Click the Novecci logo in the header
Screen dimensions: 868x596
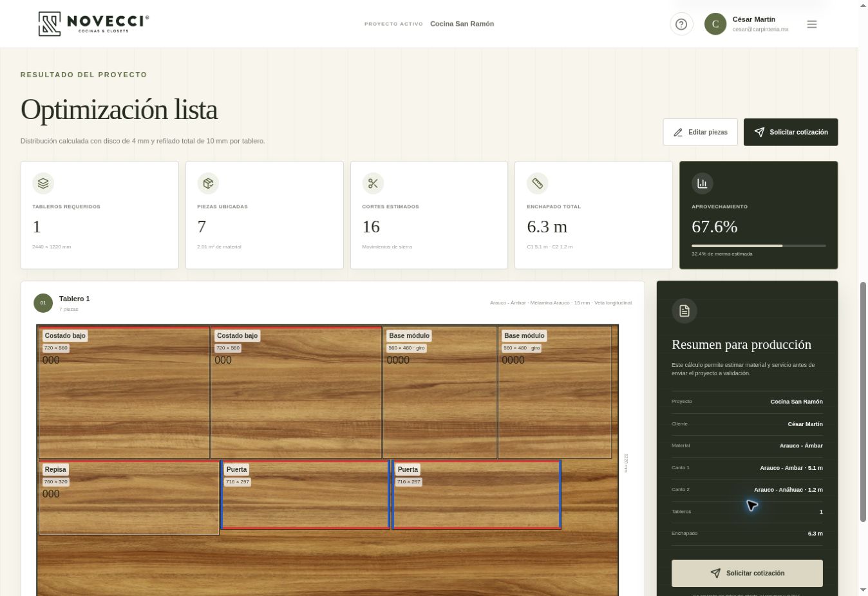[93, 24]
